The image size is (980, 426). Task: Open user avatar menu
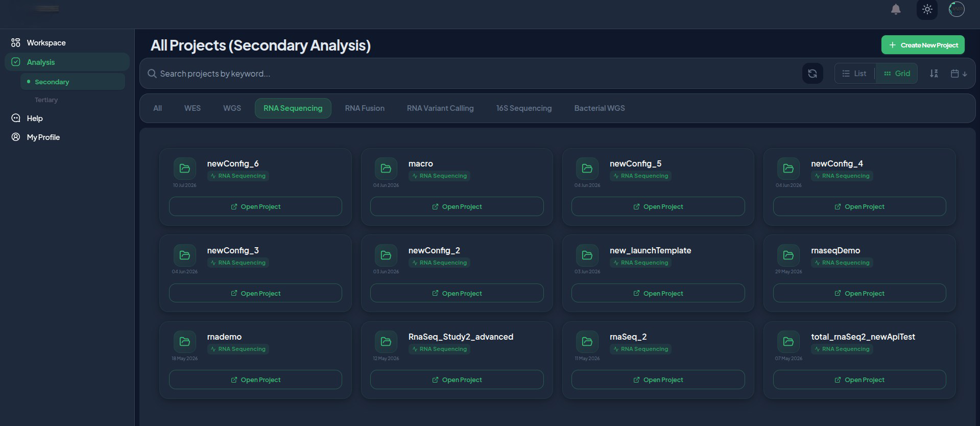(x=957, y=9)
